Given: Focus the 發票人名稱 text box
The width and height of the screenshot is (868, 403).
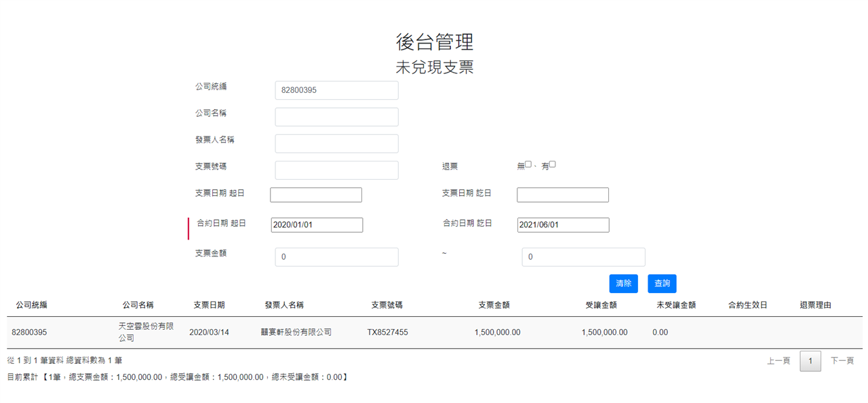Looking at the screenshot, I should (x=336, y=143).
